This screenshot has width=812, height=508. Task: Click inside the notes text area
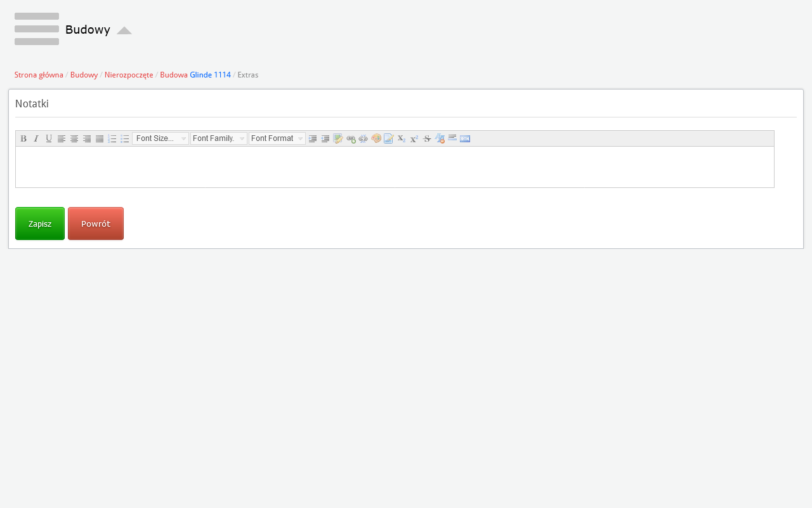click(395, 167)
